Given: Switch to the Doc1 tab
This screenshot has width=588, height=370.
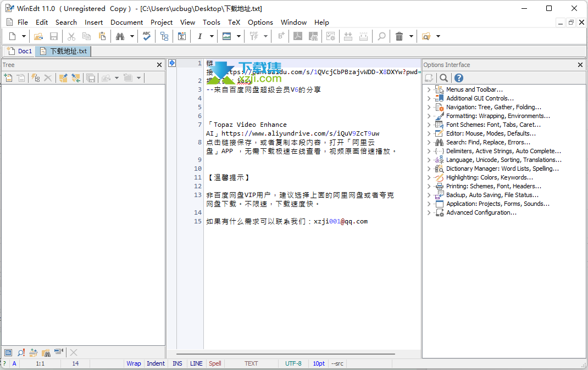Looking at the screenshot, I should click(20, 51).
